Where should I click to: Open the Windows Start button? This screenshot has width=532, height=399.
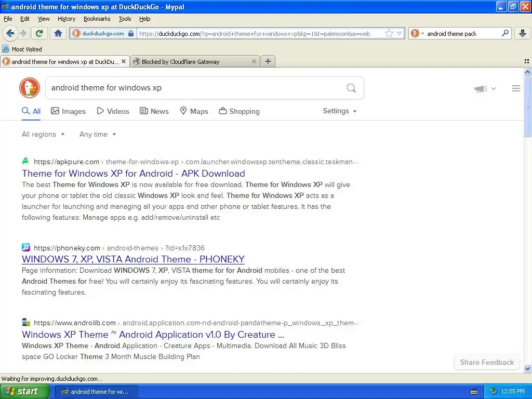coord(25,391)
